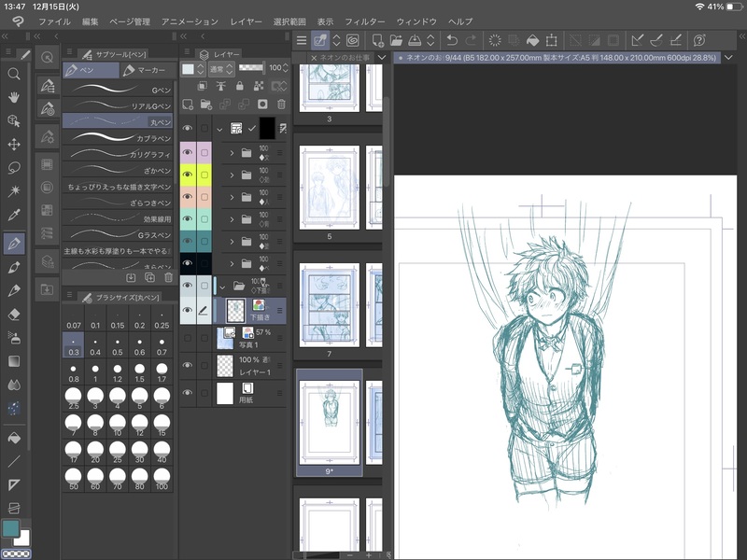Screen dimensions: 747x560
Task: Open the help question mark icon
Action: pos(699,40)
